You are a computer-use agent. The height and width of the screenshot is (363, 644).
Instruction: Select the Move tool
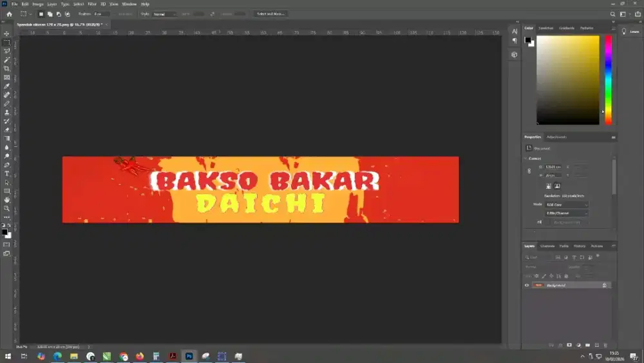6,34
